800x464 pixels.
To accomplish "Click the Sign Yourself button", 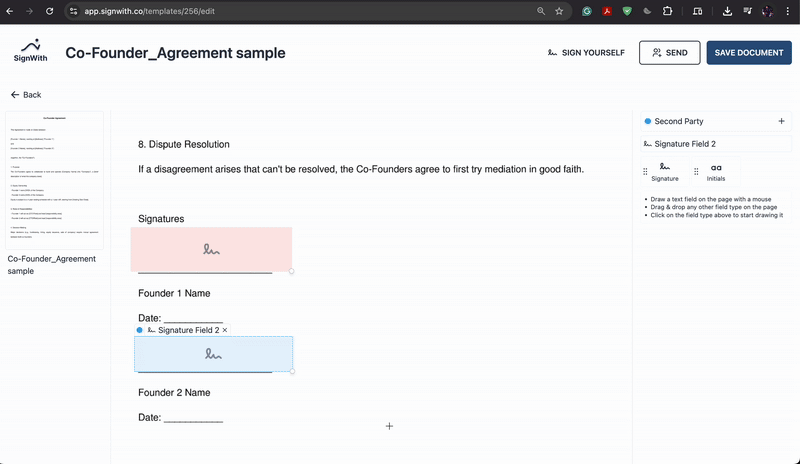I will (586, 53).
